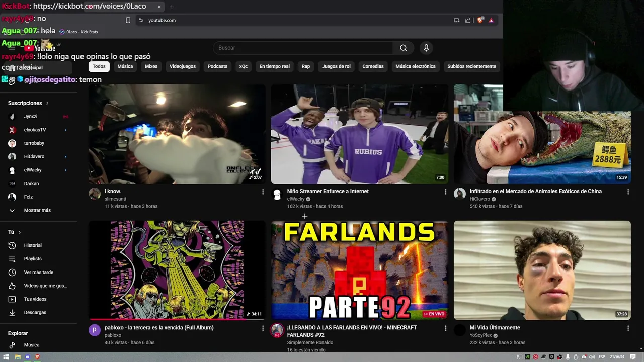Expand the Tú section chevron
Screen dimensions: 644x362
pyautogui.click(x=20, y=232)
